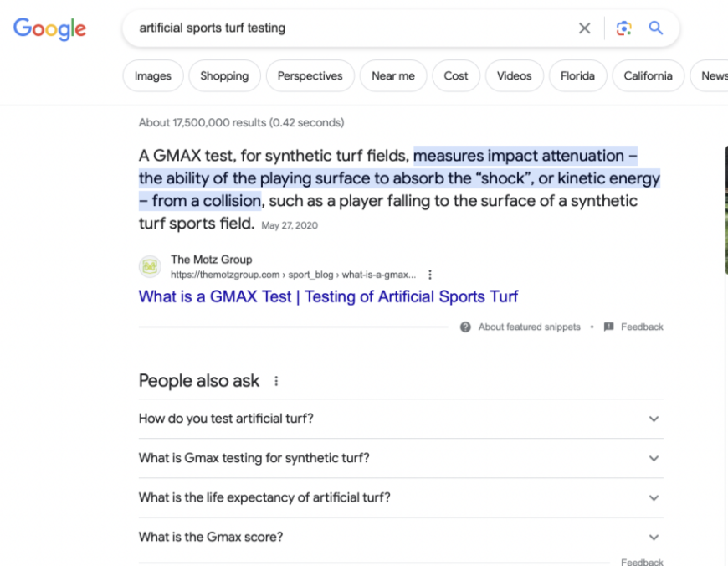
Task: Clear the search box with X icon
Action: (x=585, y=28)
